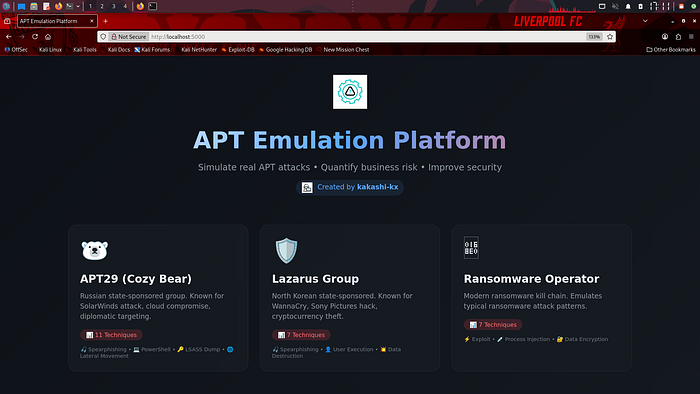Click the polar bear icon on APT29 card
The image size is (700, 394).
tap(95, 250)
